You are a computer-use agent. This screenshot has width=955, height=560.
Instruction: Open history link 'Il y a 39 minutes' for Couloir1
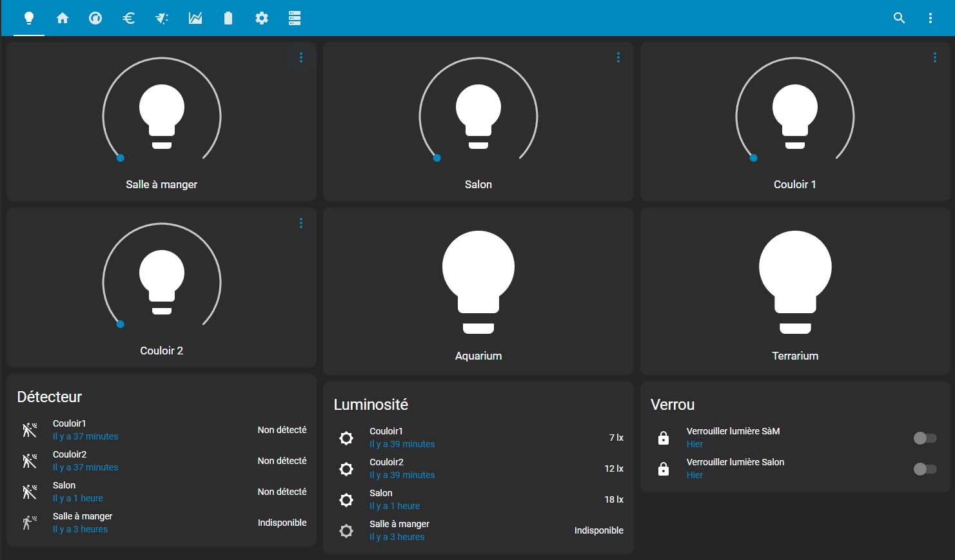(x=402, y=444)
